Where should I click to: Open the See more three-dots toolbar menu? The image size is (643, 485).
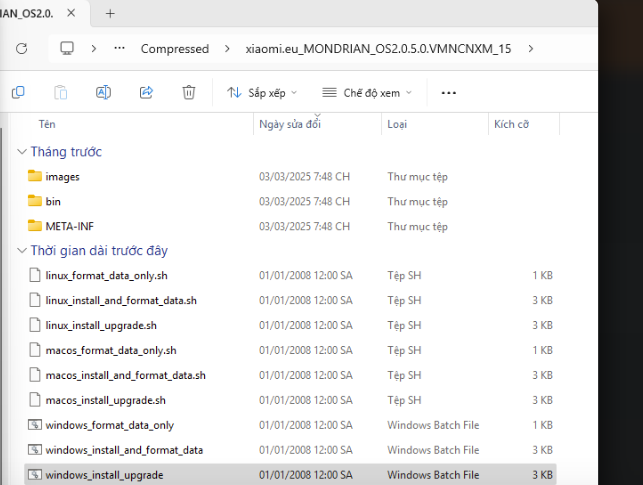[x=449, y=93]
